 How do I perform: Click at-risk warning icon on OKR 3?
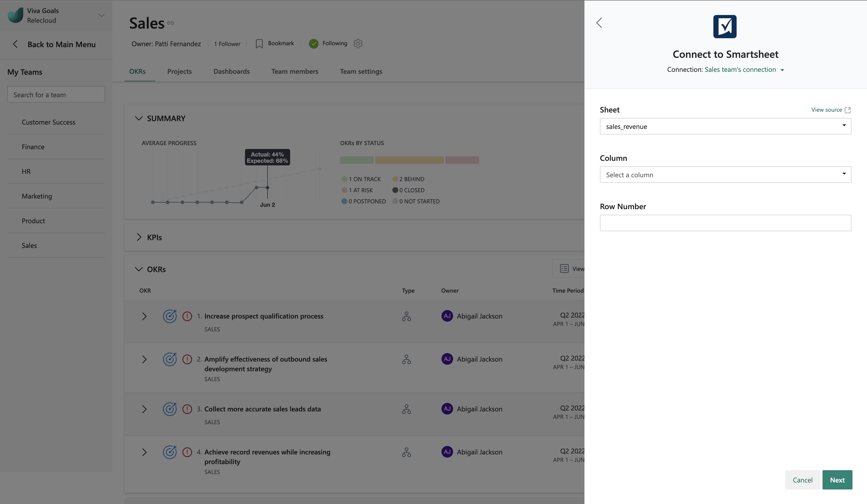187,409
